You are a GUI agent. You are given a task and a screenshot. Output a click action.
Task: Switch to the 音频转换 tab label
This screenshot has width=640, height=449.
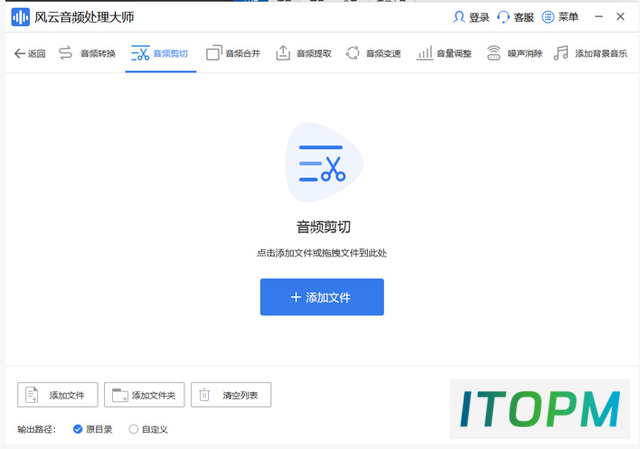[98, 53]
